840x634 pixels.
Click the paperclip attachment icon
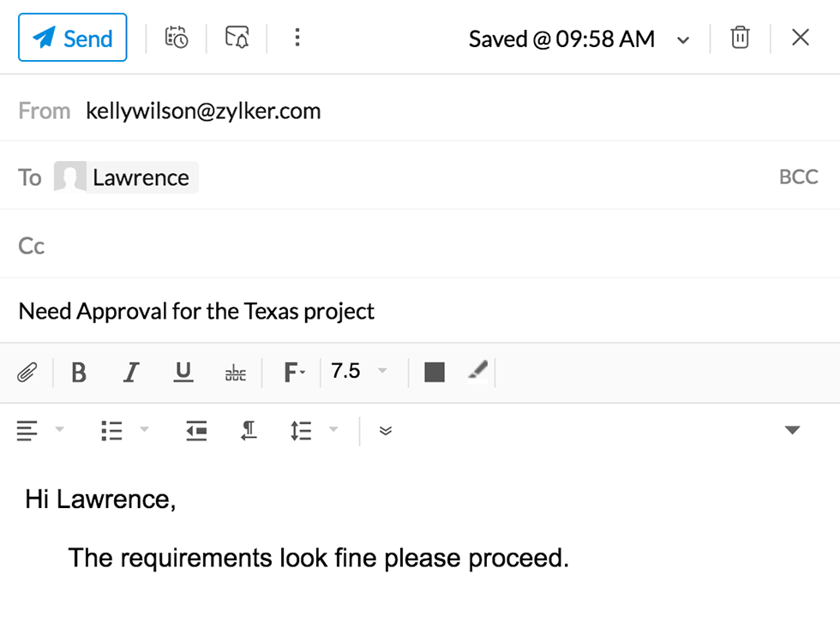pos(27,372)
